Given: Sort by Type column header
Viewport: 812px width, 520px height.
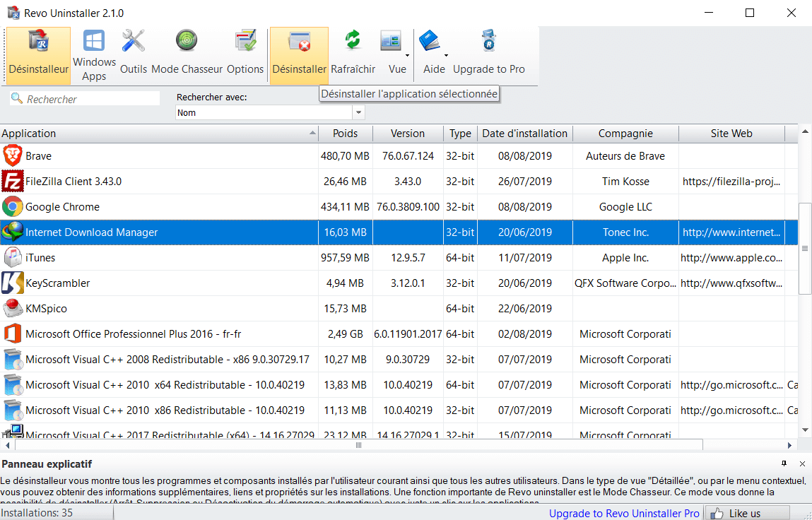Looking at the screenshot, I should [460, 133].
